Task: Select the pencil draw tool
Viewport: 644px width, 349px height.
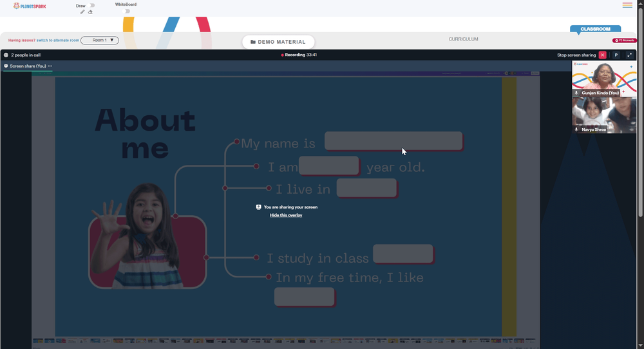Action: tap(82, 12)
